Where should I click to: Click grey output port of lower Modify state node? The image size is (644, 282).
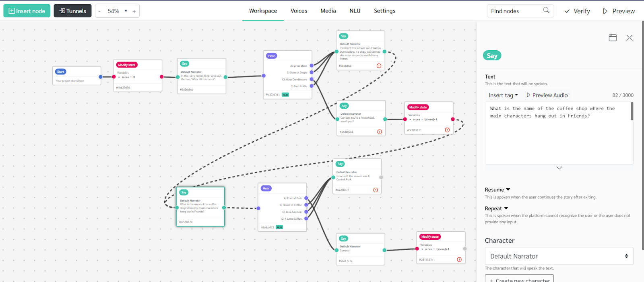tap(465, 249)
